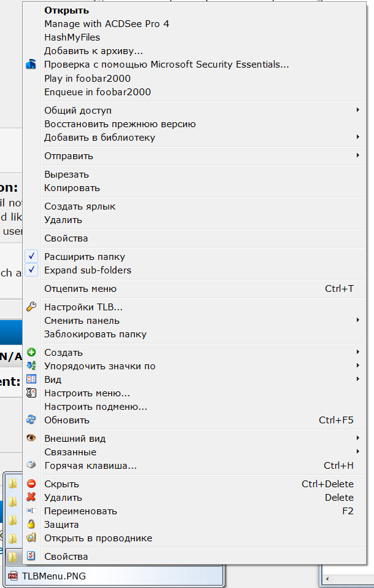Image resolution: width=374 pixels, height=588 pixels.
Task: Select Копировать from the context menu
Action: [72, 188]
